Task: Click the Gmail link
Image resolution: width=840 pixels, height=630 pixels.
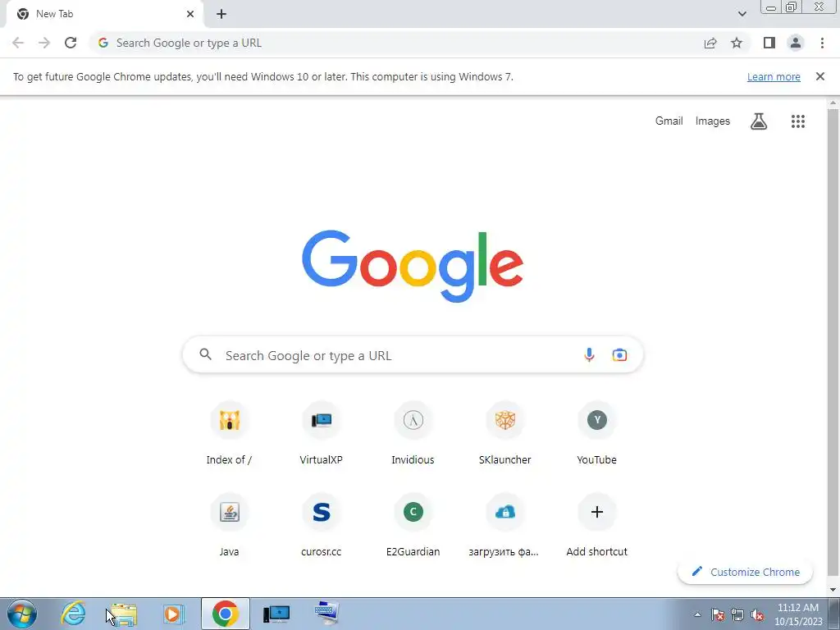Action: coord(669,121)
